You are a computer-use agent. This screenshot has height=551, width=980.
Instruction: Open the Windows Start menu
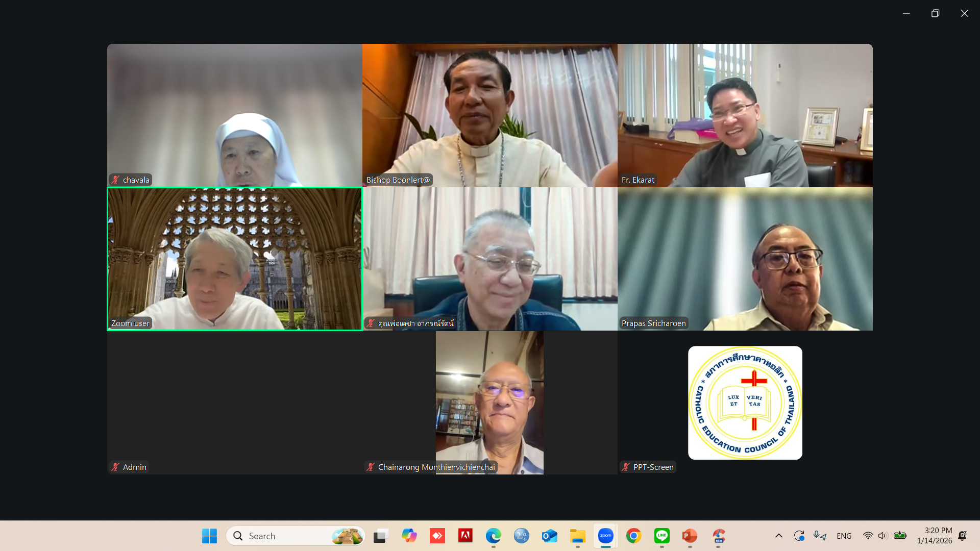(x=209, y=536)
